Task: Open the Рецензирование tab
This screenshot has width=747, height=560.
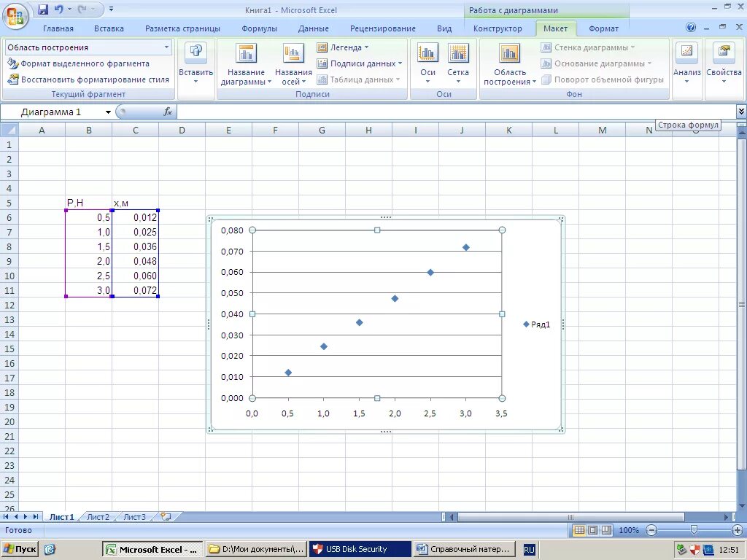Action: pyautogui.click(x=382, y=28)
